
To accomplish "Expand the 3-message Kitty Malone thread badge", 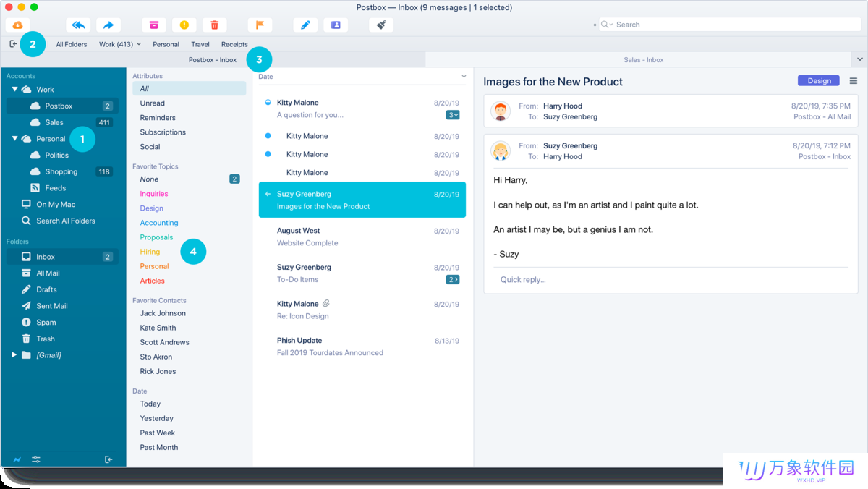I will tap(453, 115).
